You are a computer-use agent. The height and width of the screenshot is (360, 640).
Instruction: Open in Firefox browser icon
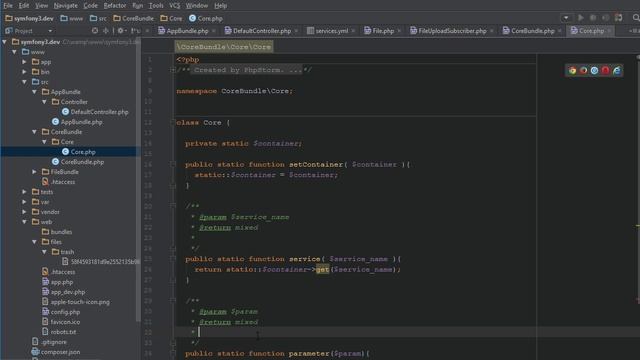(x=583, y=71)
